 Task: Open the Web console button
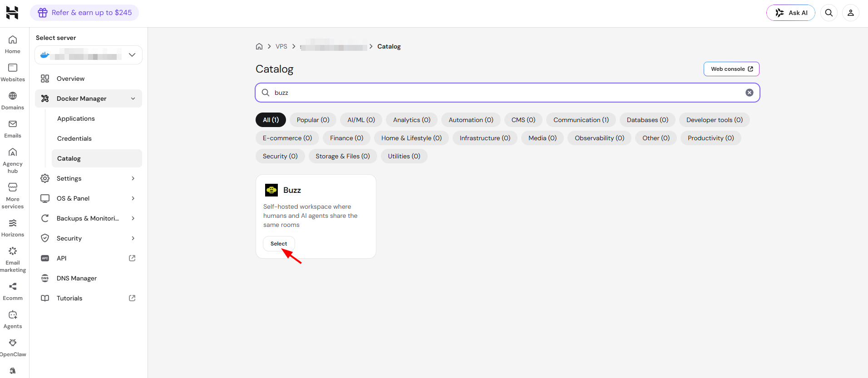[731, 69]
